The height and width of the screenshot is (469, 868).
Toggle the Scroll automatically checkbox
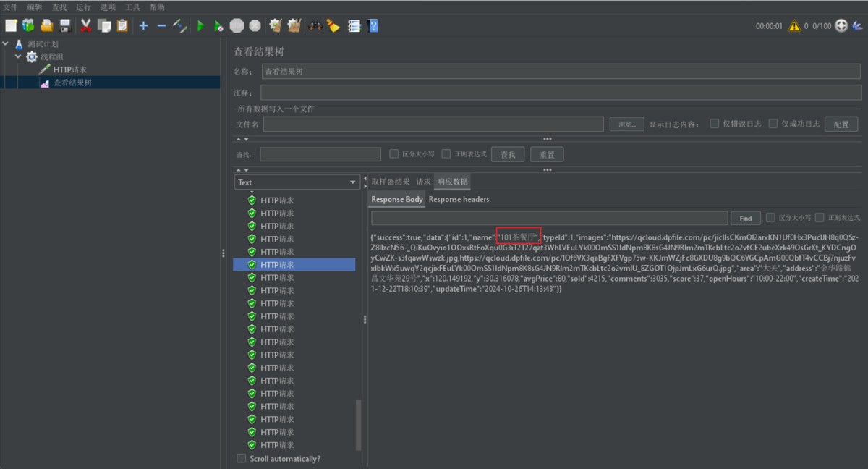pos(242,458)
